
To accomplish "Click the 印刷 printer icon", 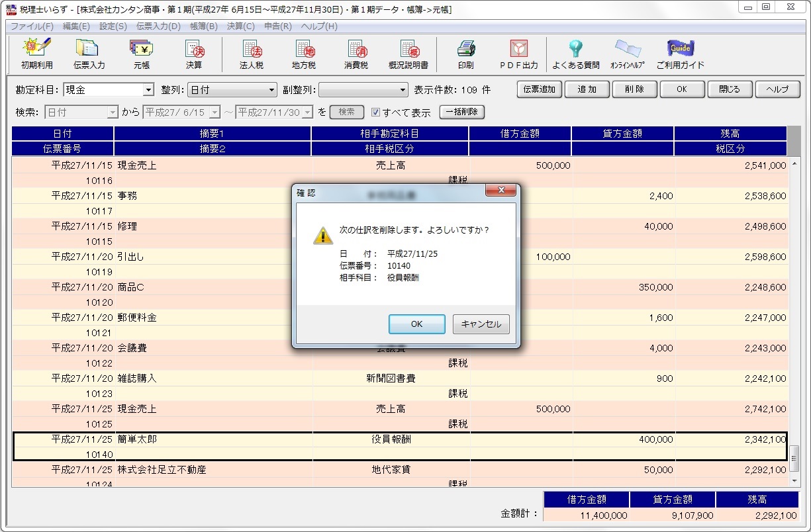I will click(465, 54).
